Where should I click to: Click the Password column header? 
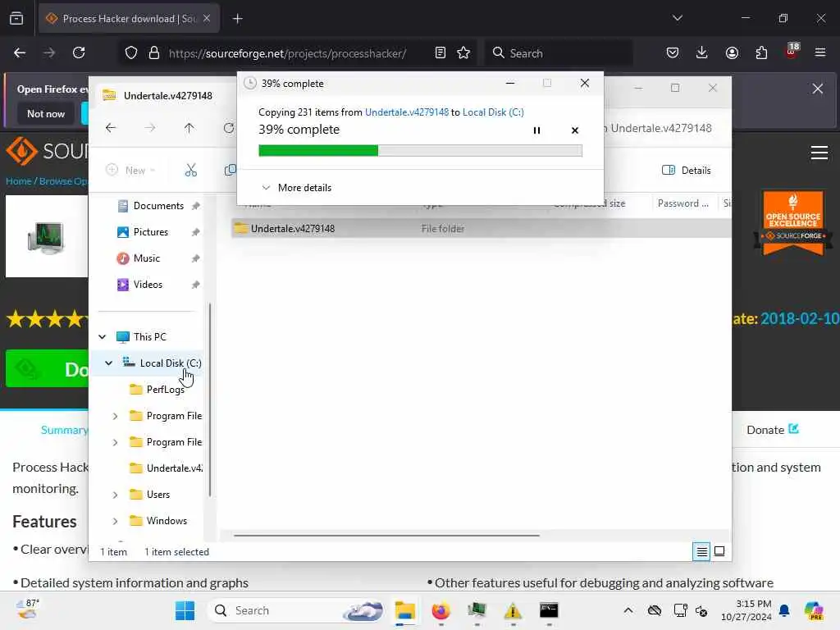coord(683,203)
